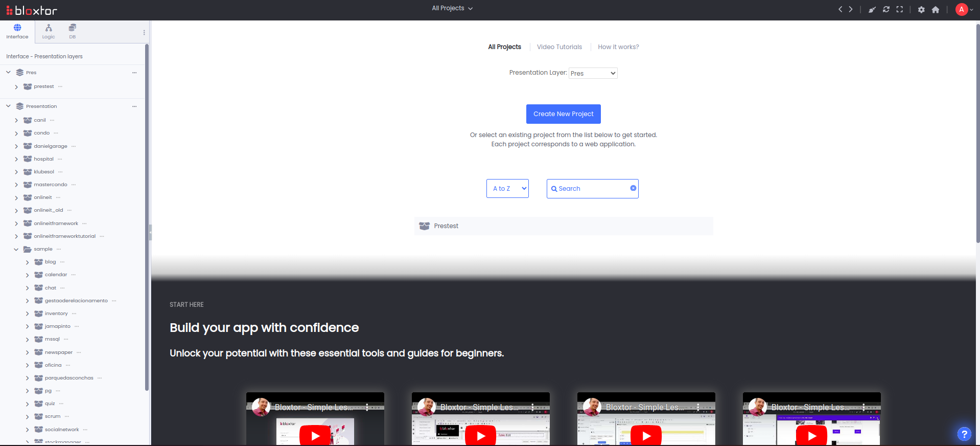Go forward with the right arrow icon
Image resolution: width=980 pixels, height=446 pixels.
(x=851, y=9)
